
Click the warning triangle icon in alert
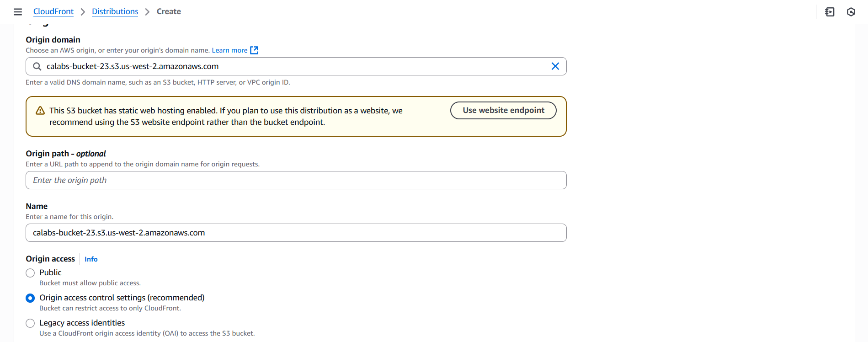40,111
